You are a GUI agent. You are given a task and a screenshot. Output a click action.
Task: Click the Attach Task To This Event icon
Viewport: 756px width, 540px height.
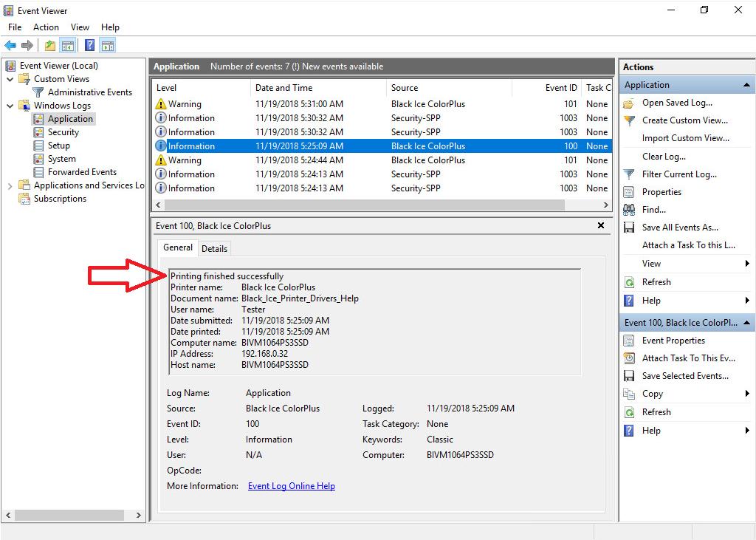(629, 358)
